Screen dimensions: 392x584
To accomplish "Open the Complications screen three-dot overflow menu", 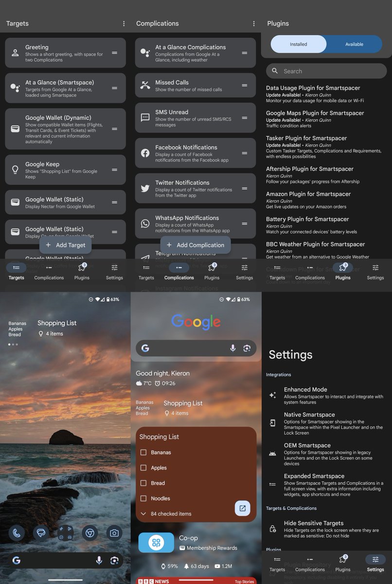I will click(x=253, y=23).
